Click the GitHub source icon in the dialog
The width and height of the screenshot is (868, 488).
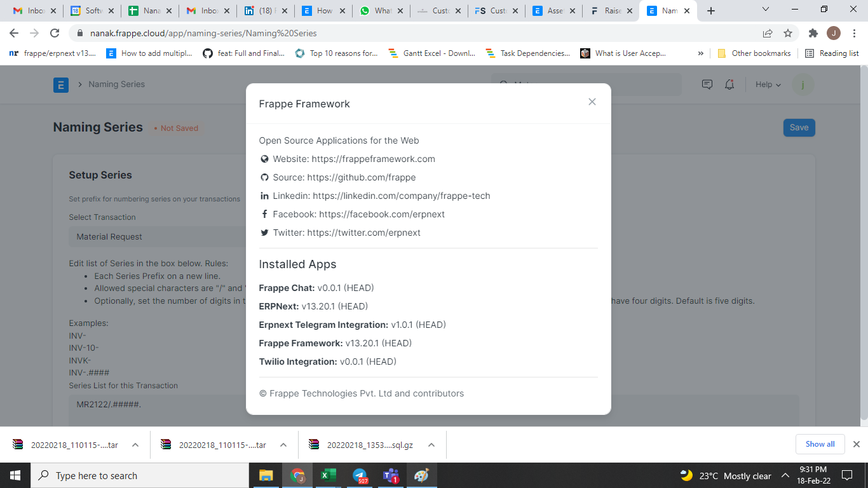[x=264, y=177]
